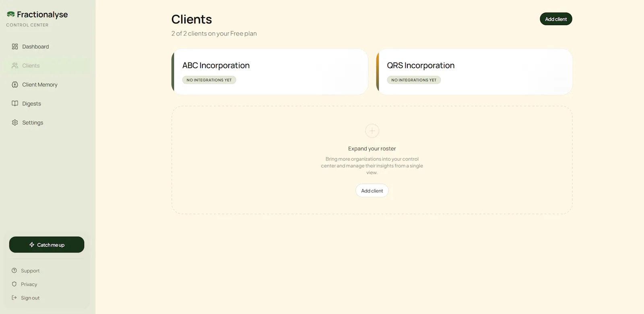Click the Settings gear icon
The image size is (644, 314).
[x=15, y=123]
